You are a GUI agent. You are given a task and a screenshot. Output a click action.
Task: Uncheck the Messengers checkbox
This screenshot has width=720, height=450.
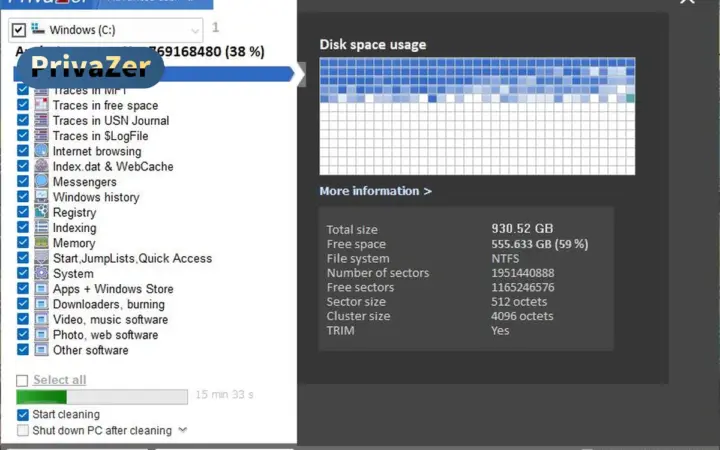tap(22, 181)
